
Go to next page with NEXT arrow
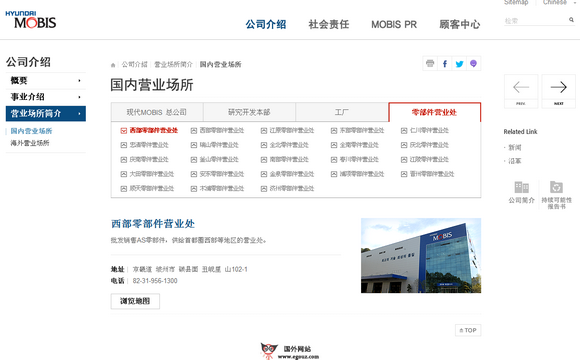click(559, 91)
